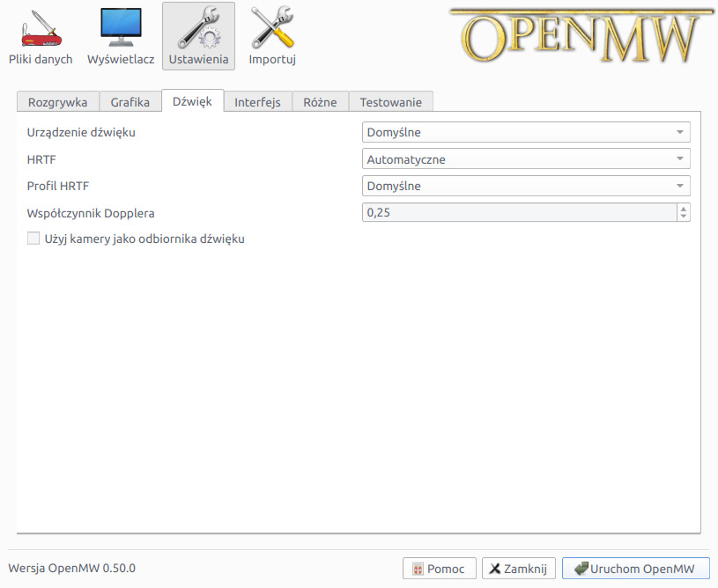The image size is (718, 588).
Task: Click the Współczynnik Dopplera value field
Action: [x=519, y=213]
